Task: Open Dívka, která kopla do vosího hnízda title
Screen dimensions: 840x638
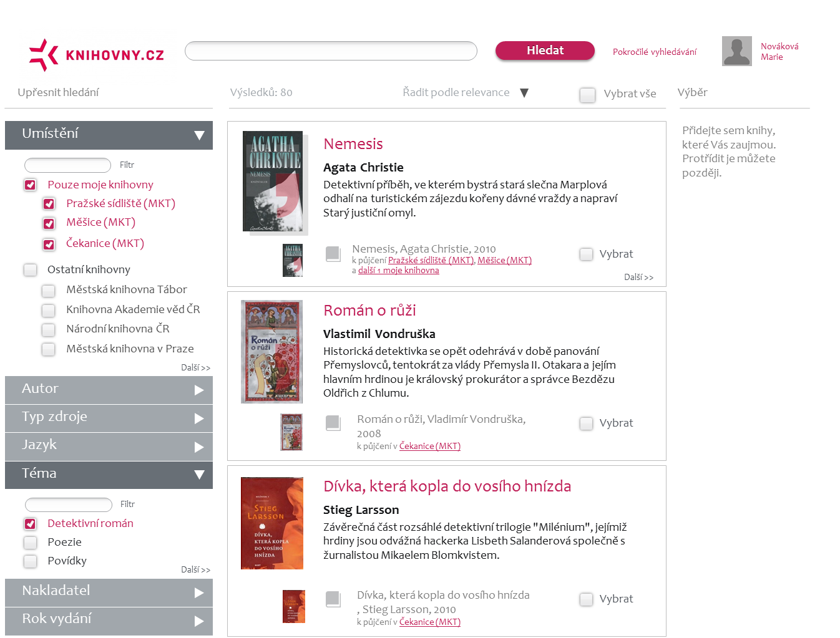Action: coord(447,486)
